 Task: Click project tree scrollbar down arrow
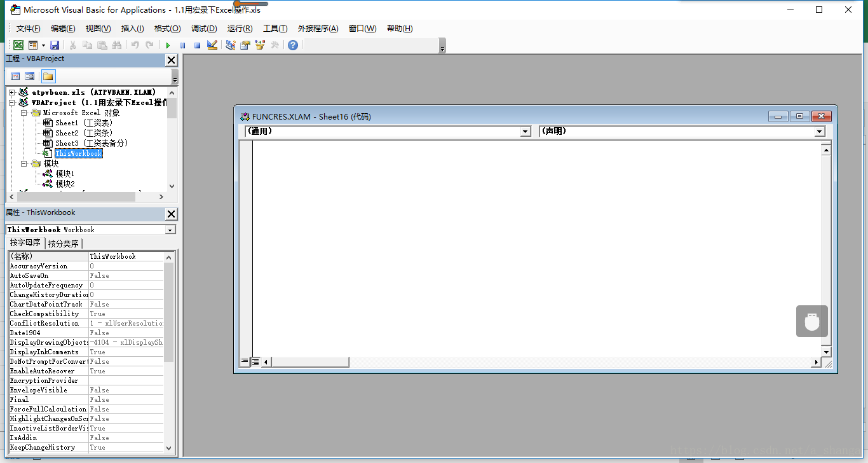(x=172, y=186)
